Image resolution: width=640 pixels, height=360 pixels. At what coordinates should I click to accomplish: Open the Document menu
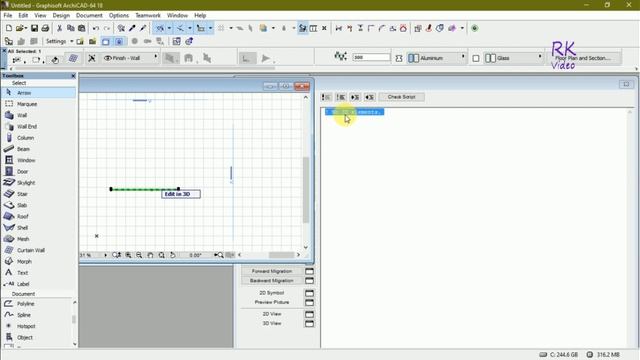[89, 16]
